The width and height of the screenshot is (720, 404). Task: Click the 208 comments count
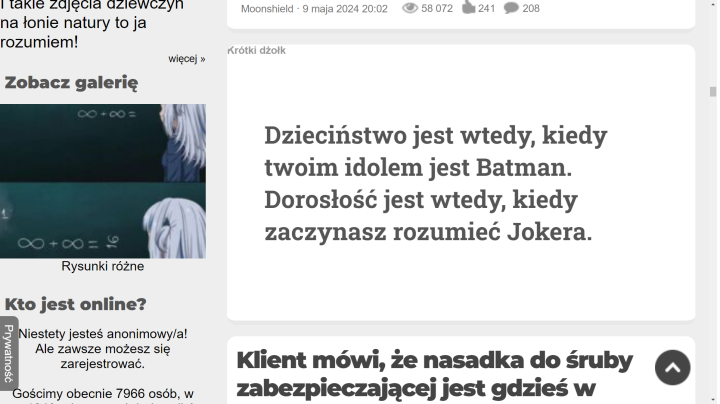(531, 9)
